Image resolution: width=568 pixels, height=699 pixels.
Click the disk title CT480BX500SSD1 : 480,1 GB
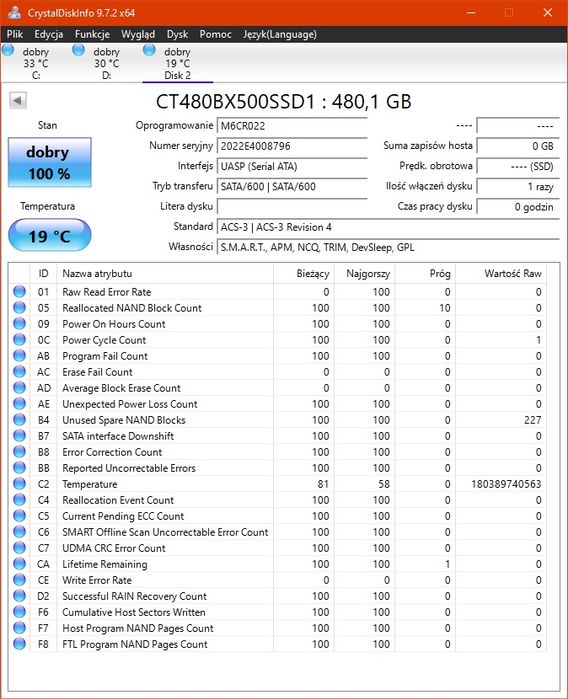[x=284, y=102]
